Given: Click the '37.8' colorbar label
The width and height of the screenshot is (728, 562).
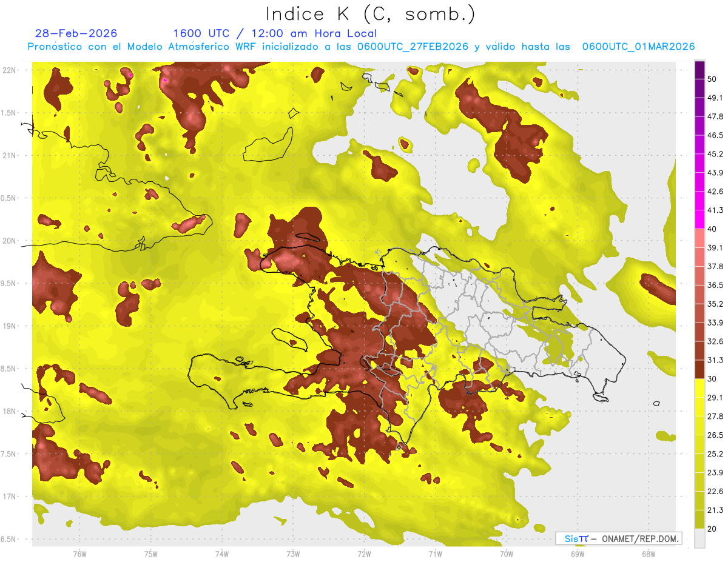Looking at the screenshot, I should (715, 266).
